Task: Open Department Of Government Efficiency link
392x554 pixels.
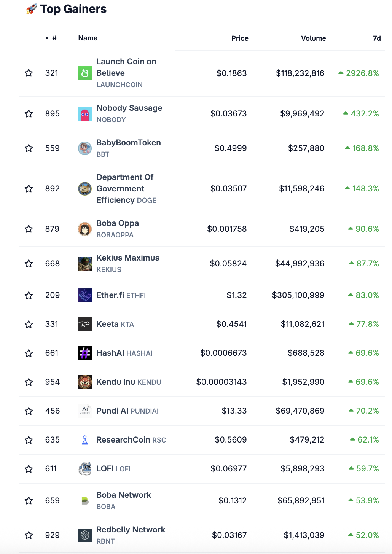Action: pos(125,189)
